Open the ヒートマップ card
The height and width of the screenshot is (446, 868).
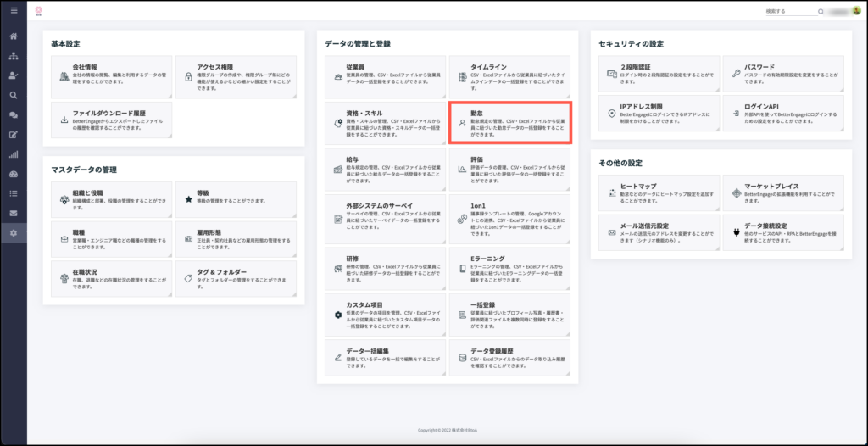coord(659,192)
